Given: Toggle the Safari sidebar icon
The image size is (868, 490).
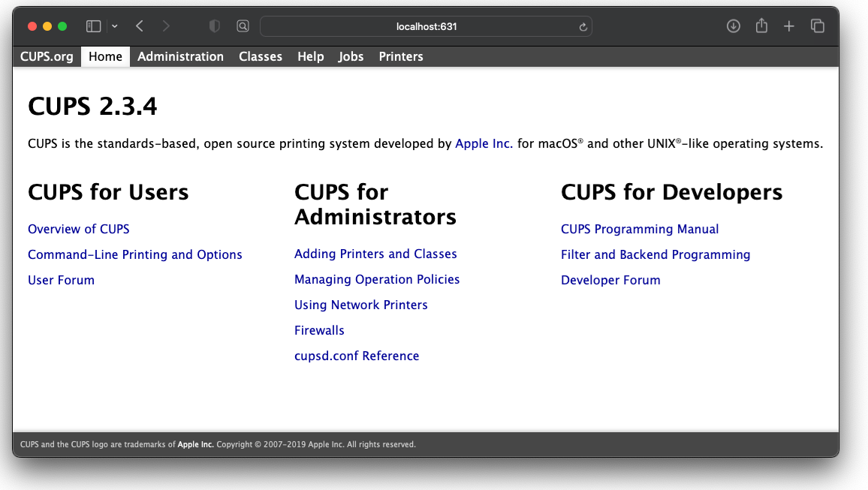Looking at the screenshot, I should tap(93, 26).
